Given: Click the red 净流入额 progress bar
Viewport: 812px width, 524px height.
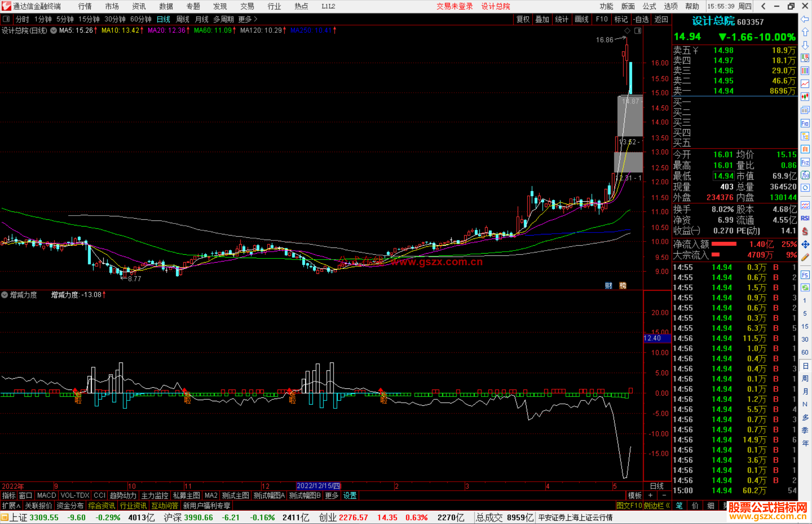Looking at the screenshot, I should pos(724,244).
